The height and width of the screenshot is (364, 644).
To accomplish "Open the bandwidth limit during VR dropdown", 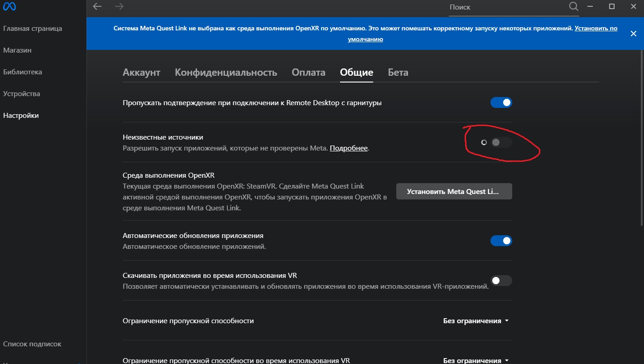I will pyautogui.click(x=476, y=360).
